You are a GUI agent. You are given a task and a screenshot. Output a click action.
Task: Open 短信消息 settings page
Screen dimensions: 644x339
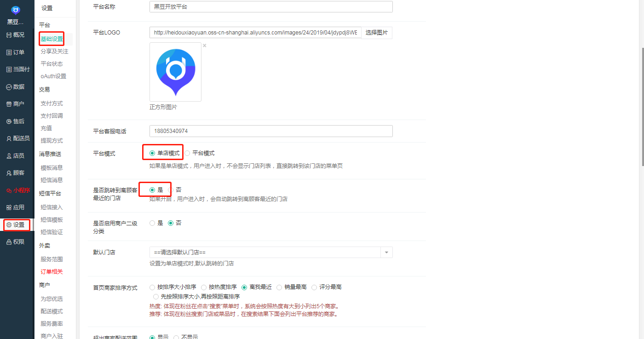(52, 180)
